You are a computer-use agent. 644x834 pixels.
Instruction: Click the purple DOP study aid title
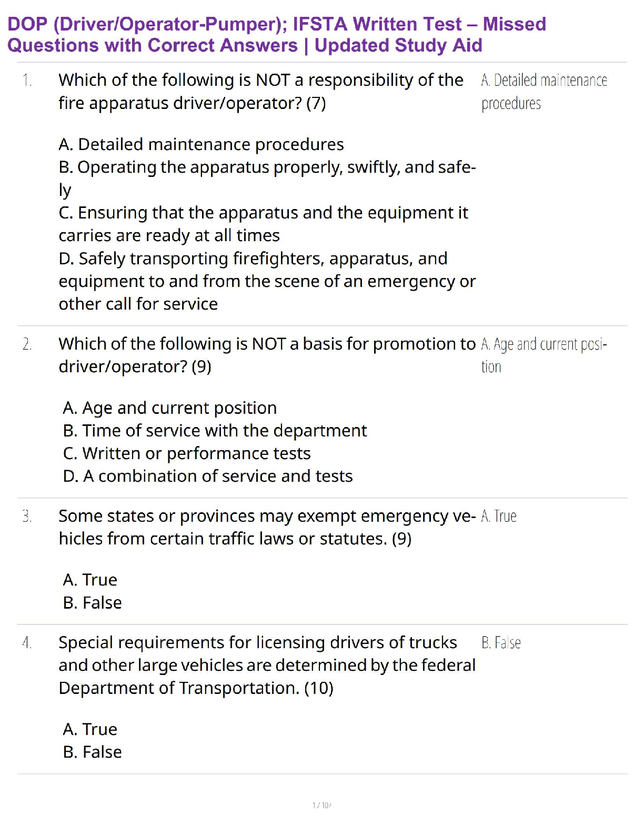tap(277, 35)
